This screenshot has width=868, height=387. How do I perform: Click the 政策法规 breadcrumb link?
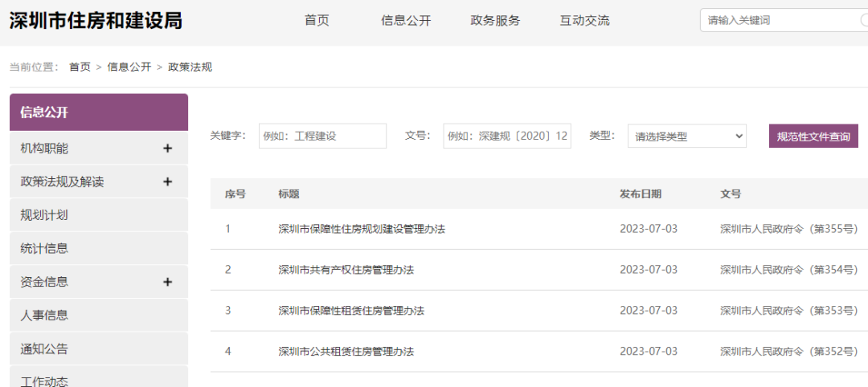[190, 67]
